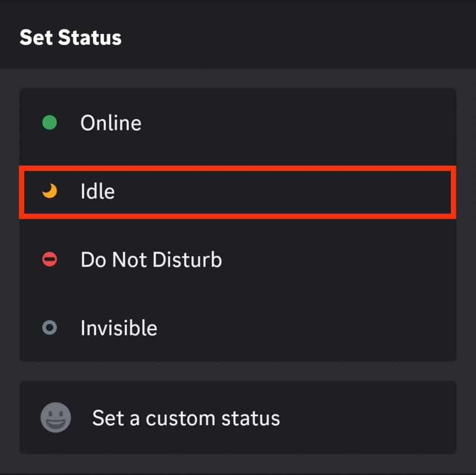Set your status to Invisible
Screen dimensions: 476x475
tap(119, 328)
